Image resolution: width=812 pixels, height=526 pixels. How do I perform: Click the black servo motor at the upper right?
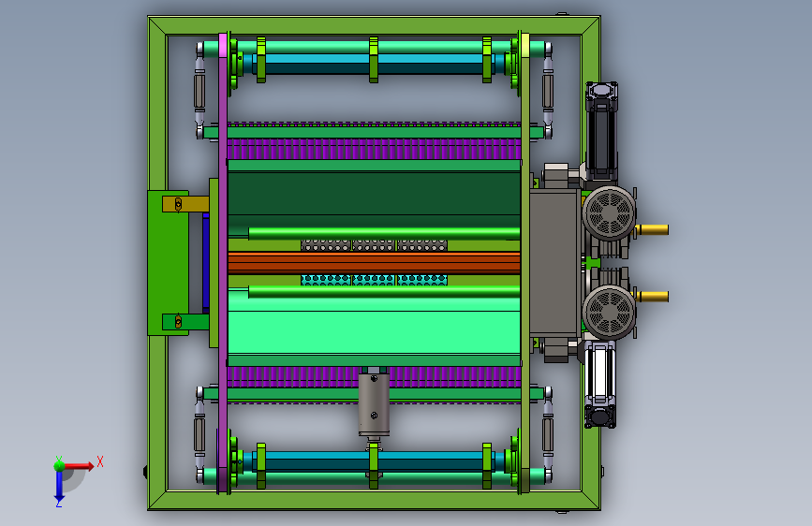point(601,132)
